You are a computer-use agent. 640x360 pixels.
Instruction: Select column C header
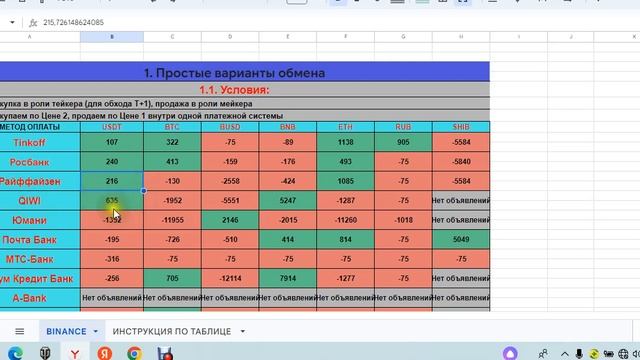pyautogui.click(x=172, y=37)
